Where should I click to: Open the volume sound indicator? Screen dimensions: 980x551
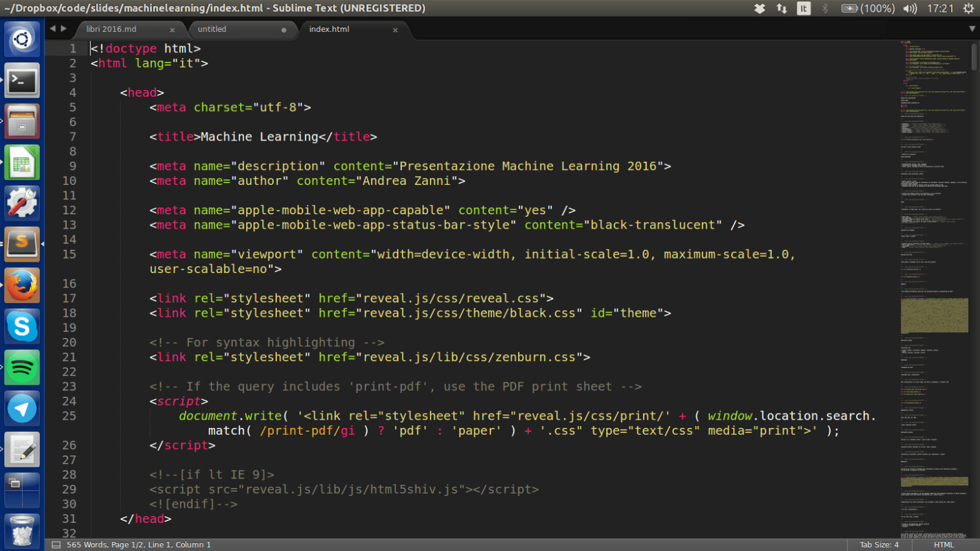(909, 8)
